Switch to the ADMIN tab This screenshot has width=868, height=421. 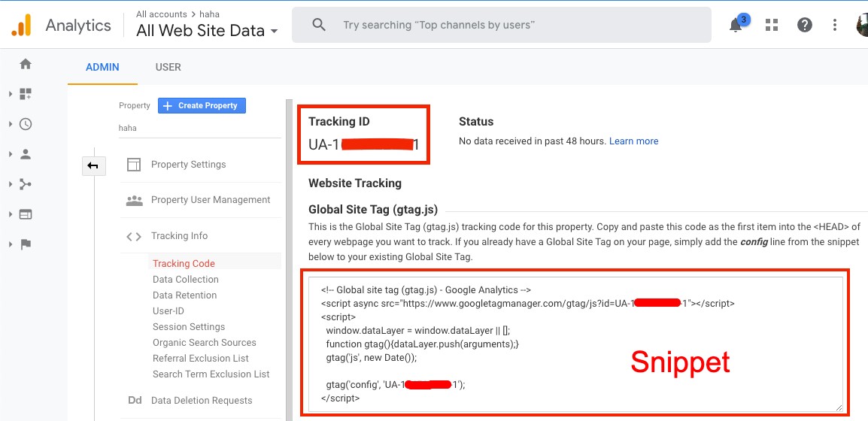coord(102,68)
